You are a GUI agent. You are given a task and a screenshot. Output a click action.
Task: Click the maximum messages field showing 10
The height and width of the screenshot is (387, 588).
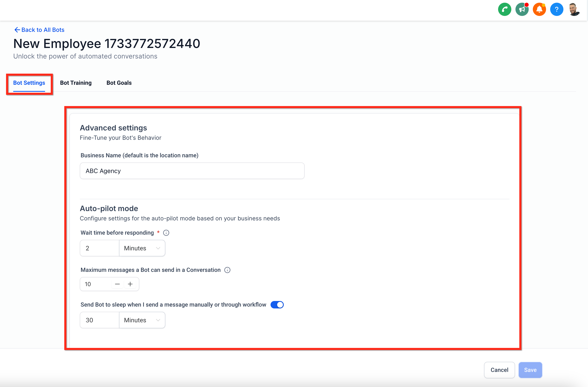pos(96,284)
